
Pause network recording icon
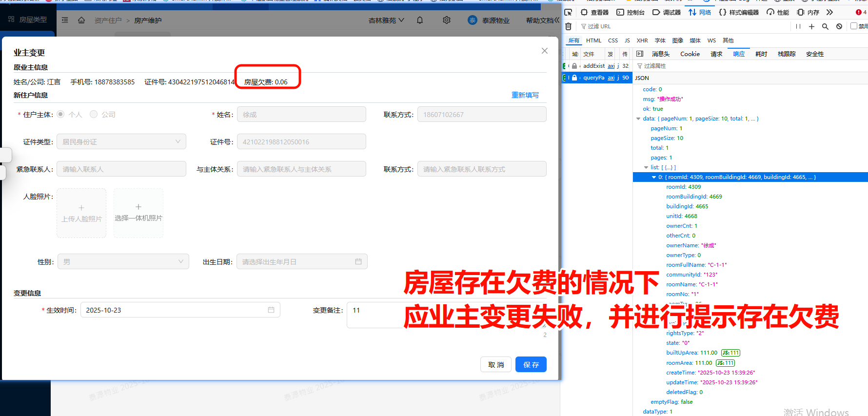click(x=798, y=26)
